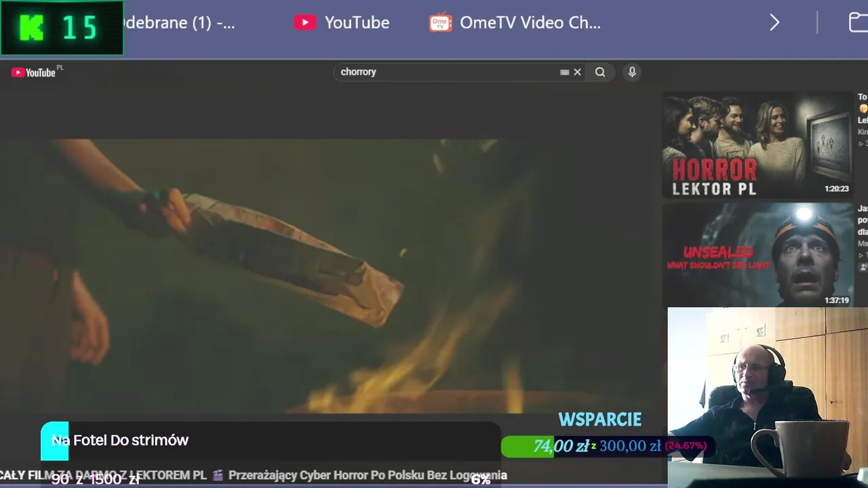Expand the bookmarks overflow chevron
This screenshot has width=868, height=488.
[774, 22]
